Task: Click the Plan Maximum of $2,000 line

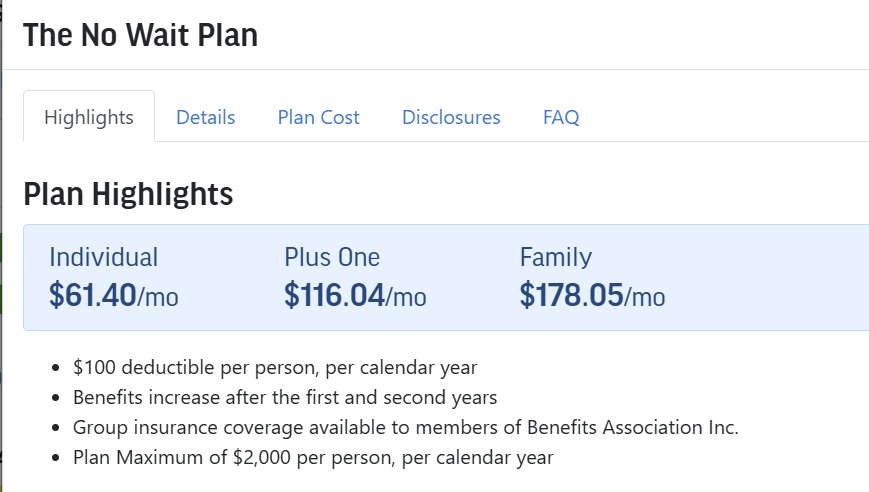Action: [313, 458]
